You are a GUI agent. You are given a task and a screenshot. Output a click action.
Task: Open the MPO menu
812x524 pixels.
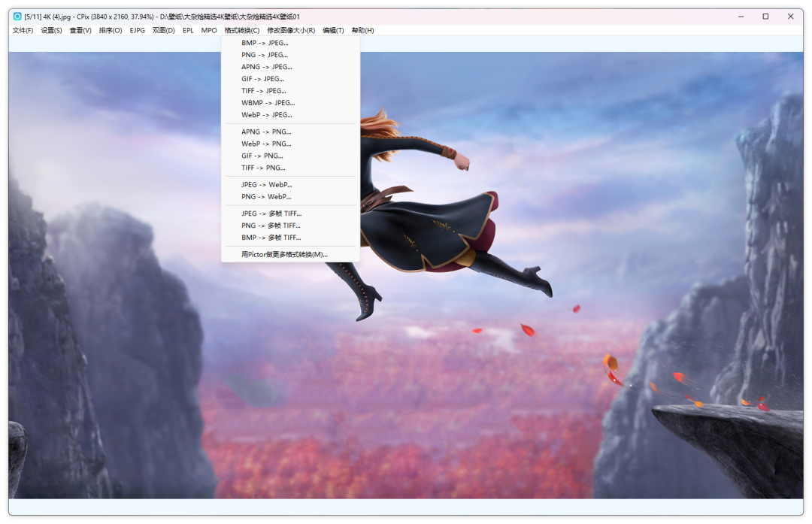click(x=209, y=31)
